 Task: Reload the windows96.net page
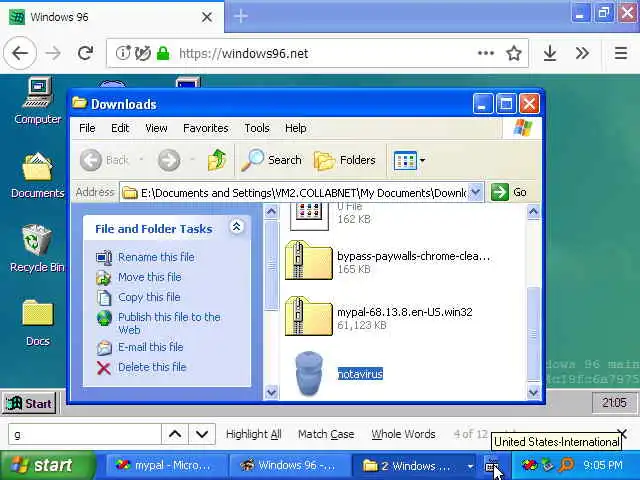pos(85,53)
